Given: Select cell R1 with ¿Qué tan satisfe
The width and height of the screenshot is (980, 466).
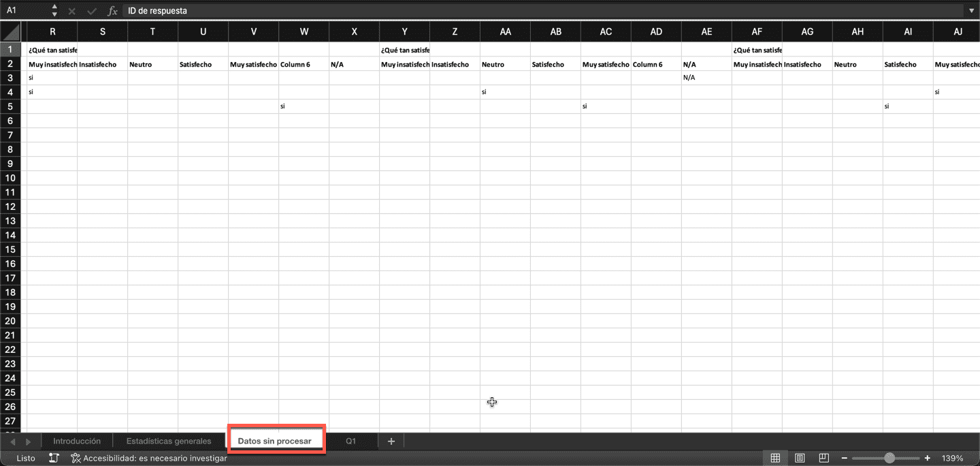Looking at the screenshot, I should (52, 50).
